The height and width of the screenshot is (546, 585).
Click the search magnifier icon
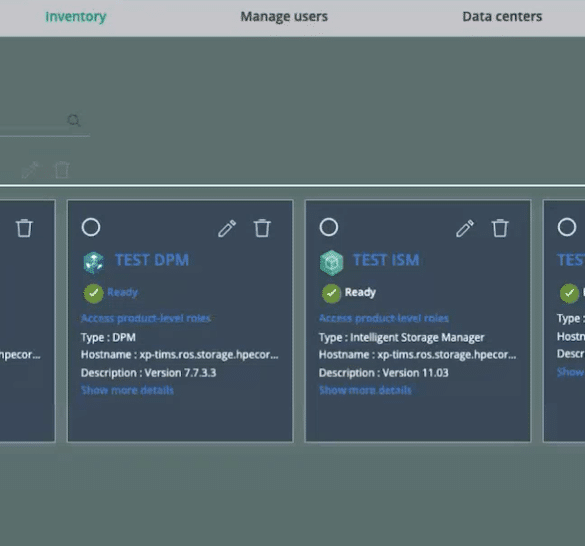pyautogui.click(x=73, y=121)
